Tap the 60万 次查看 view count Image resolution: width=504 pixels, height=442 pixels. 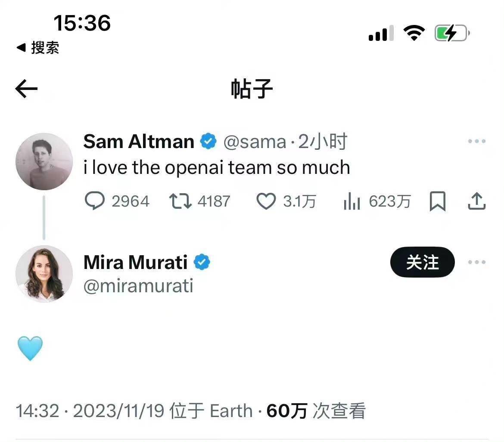click(316, 411)
